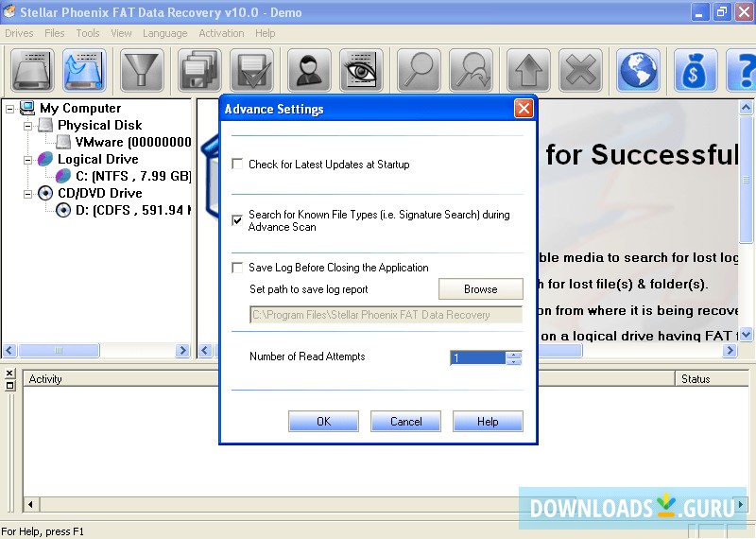The height and width of the screenshot is (539, 756).
Task: Collapse the My Computer tree node
Action: click(x=9, y=109)
